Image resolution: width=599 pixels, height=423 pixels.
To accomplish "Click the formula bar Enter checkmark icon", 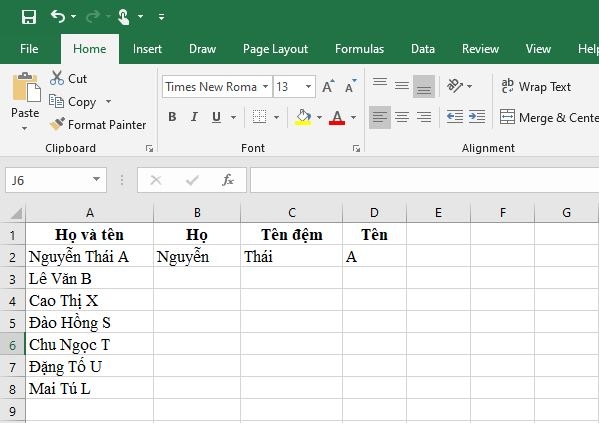I will tap(192, 180).
